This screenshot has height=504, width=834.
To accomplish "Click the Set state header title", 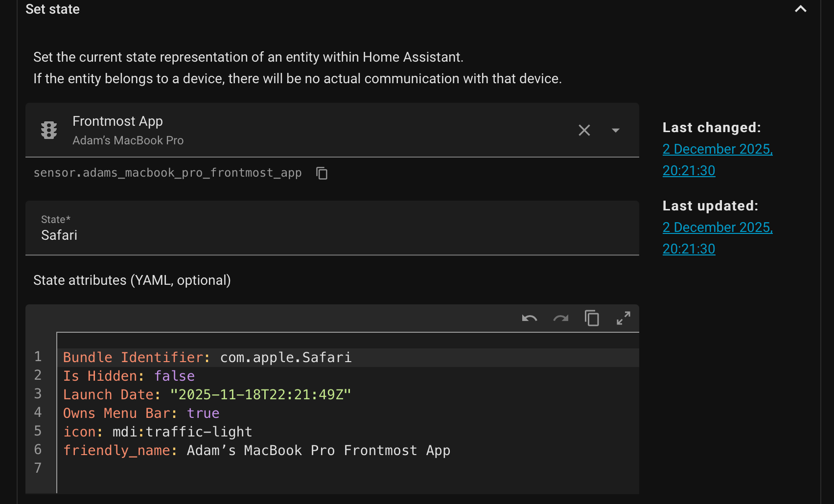I will 52,9.
